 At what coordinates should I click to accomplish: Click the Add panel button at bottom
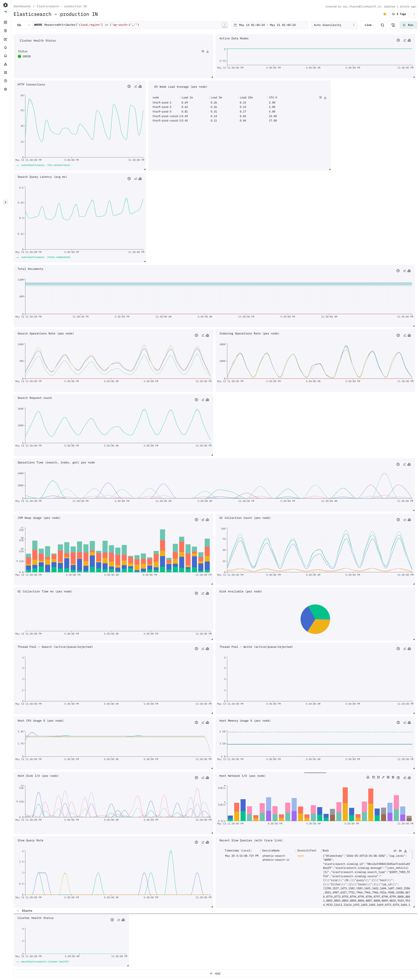pyautogui.click(x=215, y=974)
